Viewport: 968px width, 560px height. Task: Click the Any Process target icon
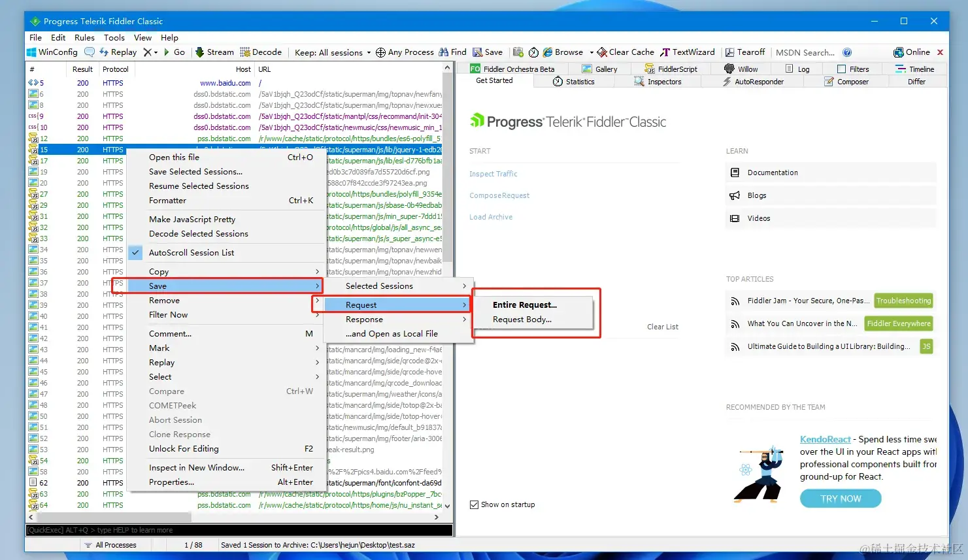coord(380,52)
